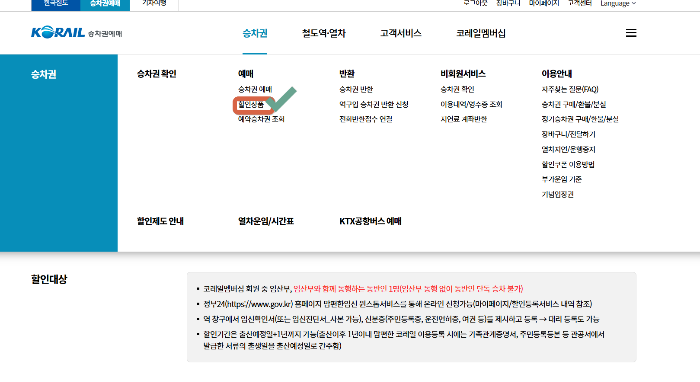700x382 pixels.
Task: Open 정기승차권 구매/환불/분실 link
Action: [x=580, y=119]
